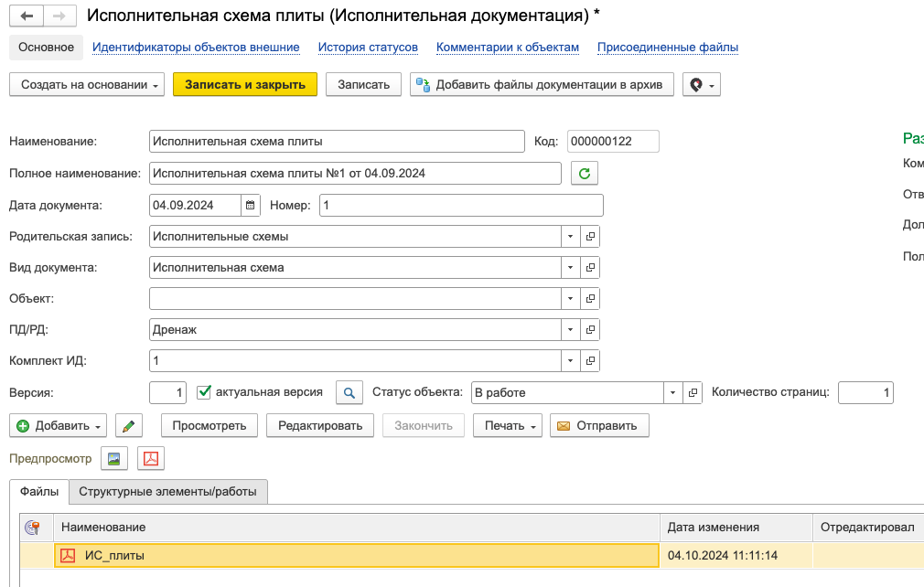The image size is (924, 587).
Task: Open the 'Создать на основании' dropdown menu
Action: click(87, 85)
